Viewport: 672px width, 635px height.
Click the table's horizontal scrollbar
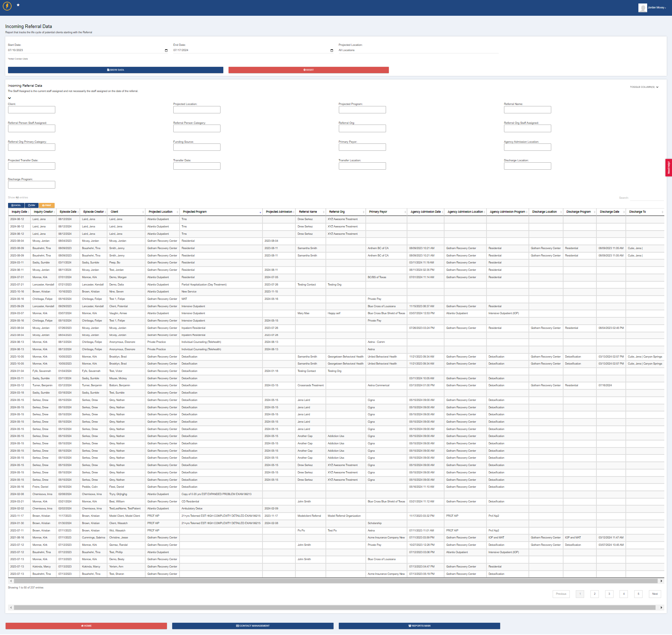336,581
